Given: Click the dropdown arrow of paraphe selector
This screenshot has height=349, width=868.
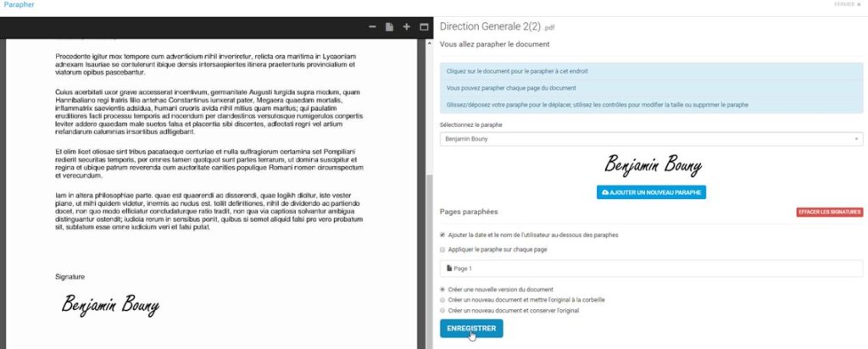Looking at the screenshot, I should (856, 140).
